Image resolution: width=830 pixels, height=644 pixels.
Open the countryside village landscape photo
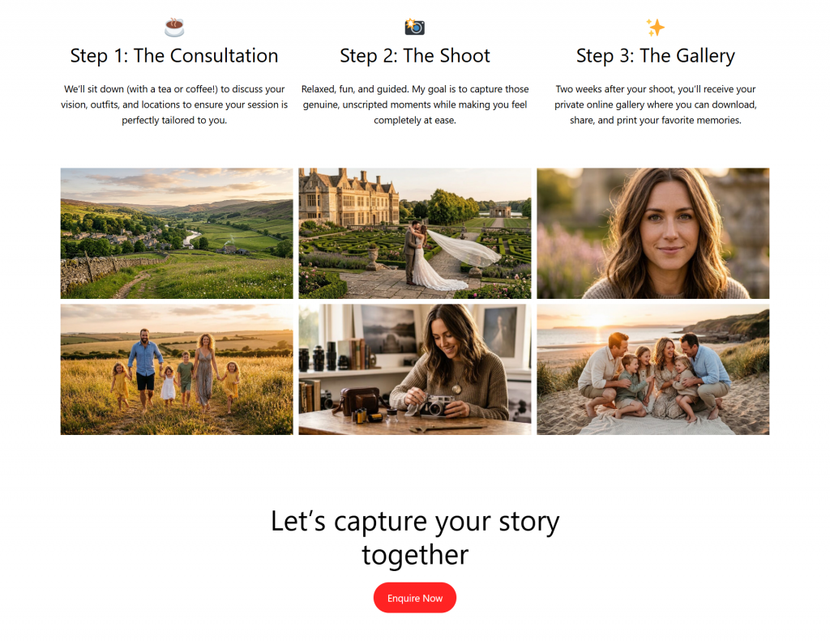[x=177, y=233]
